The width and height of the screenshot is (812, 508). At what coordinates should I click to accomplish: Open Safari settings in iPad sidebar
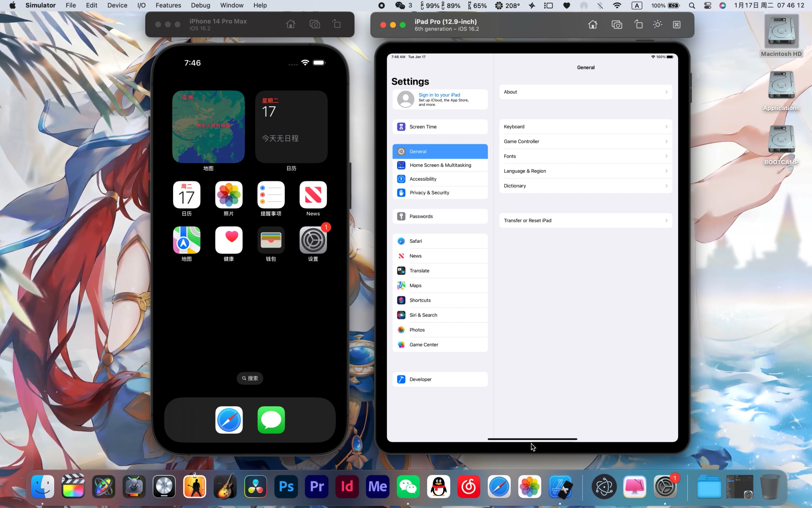click(440, 241)
